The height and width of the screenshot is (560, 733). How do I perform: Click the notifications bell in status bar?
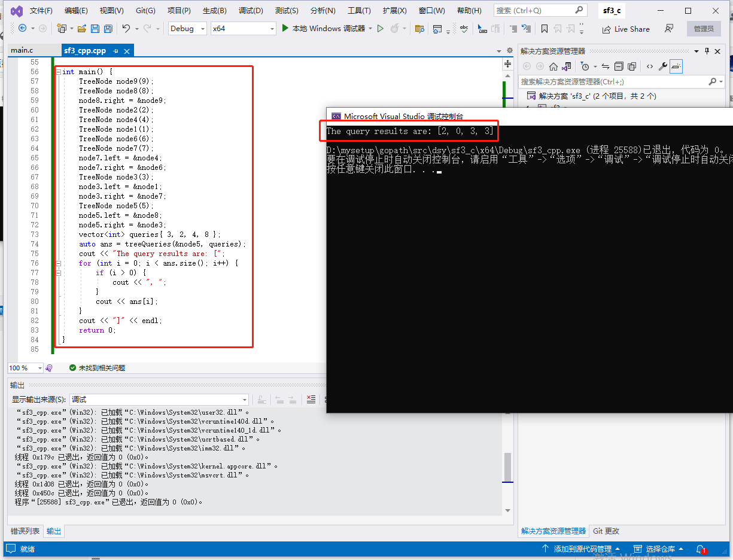coord(700,549)
